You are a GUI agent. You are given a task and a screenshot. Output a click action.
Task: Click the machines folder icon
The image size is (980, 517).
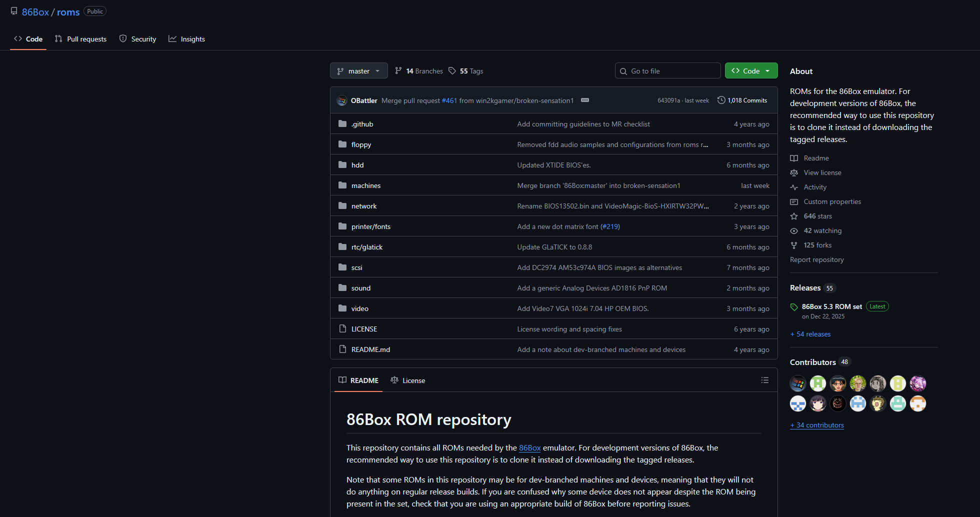(342, 185)
